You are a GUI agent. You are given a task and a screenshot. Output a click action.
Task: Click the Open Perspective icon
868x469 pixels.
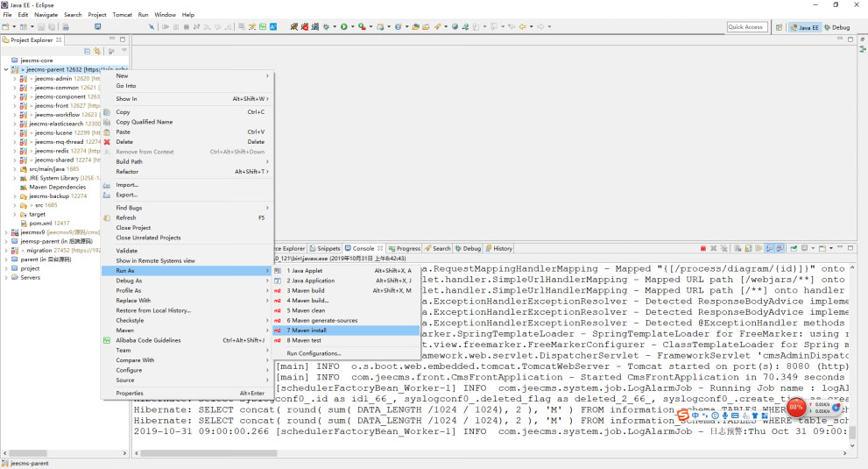coord(780,27)
